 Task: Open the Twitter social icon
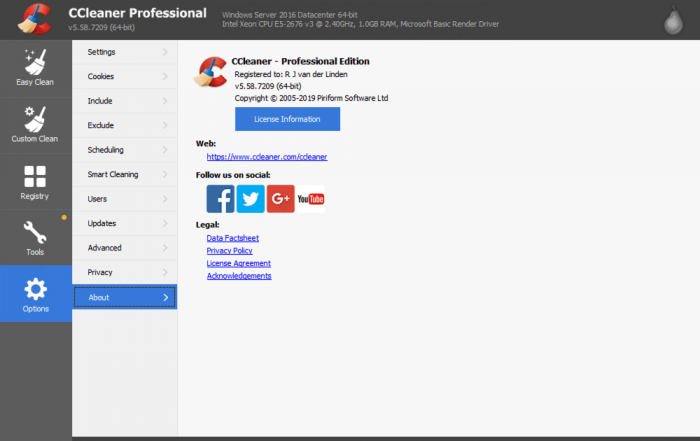[250, 199]
